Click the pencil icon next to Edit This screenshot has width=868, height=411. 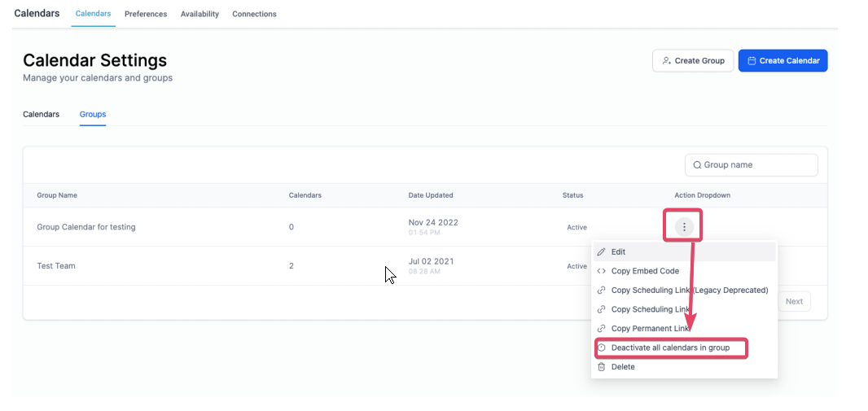tap(601, 251)
